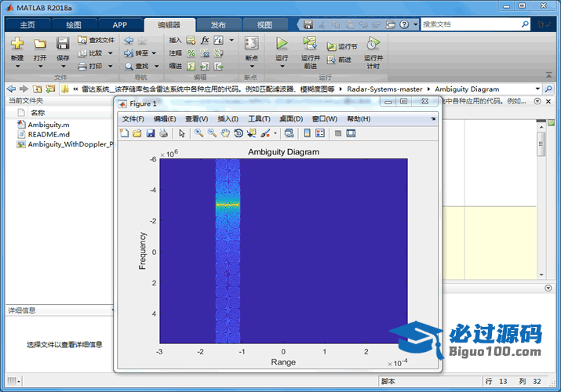Toggle Figure edit plot arrow tool
Screen dimensions: 561x392
pyautogui.click(x=182, y=133)
